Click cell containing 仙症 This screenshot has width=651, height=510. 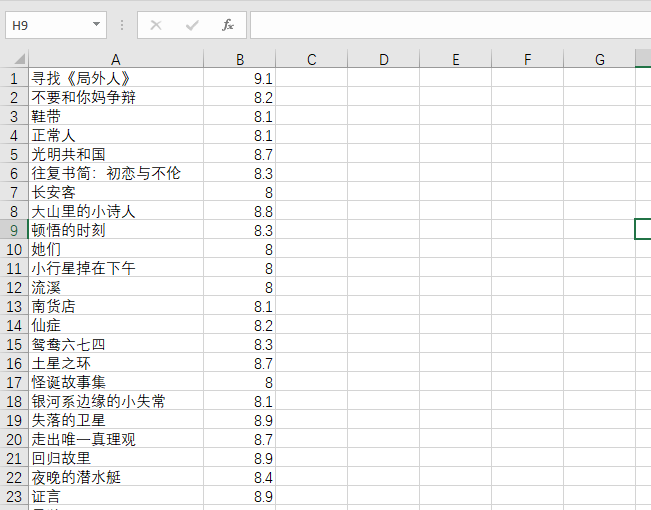[116, 325]
